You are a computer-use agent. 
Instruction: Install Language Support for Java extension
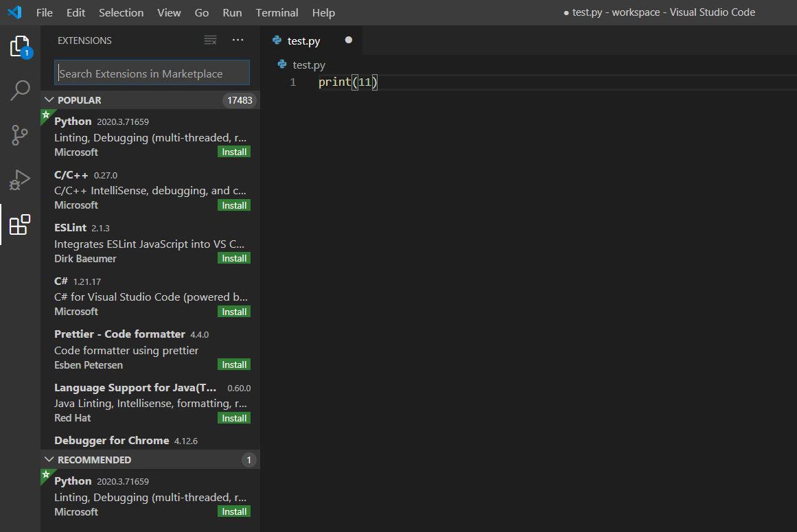tap(234, 418)
